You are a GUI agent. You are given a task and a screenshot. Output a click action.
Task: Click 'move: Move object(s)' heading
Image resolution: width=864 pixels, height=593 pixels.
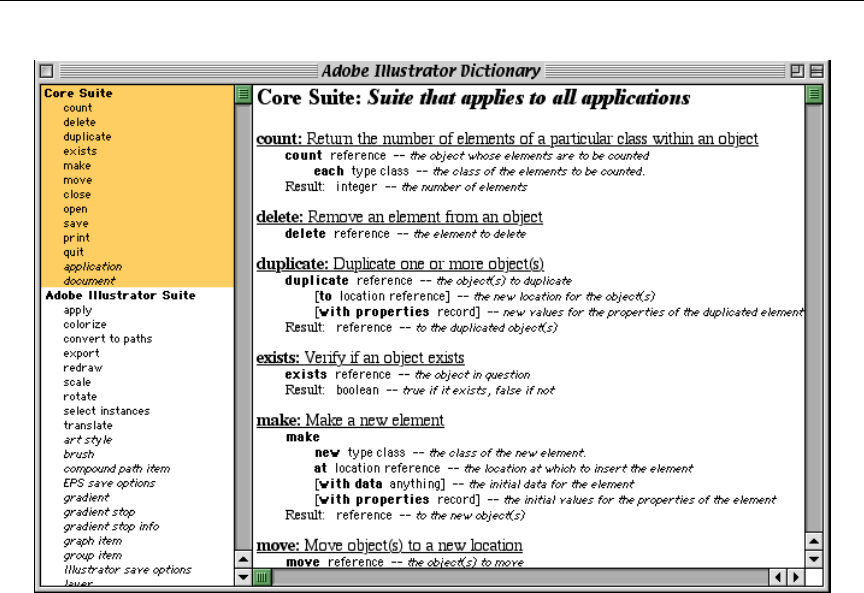click(389, 546)
